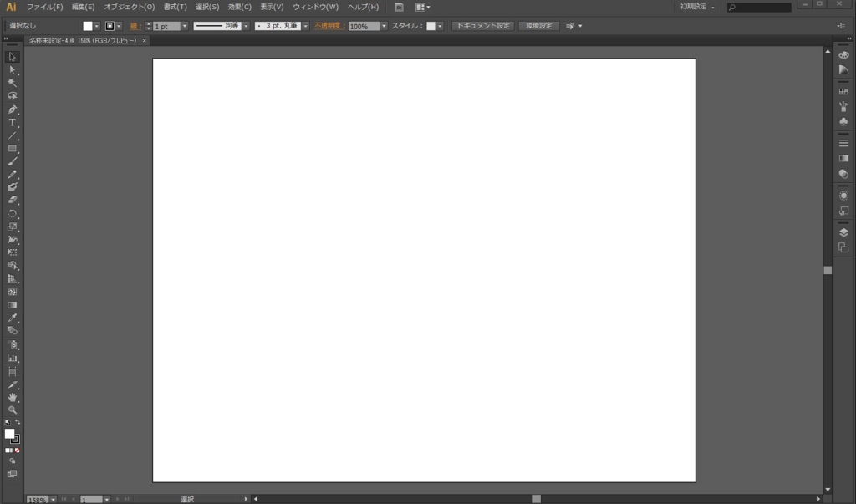Open ファイル(F) menu
Screen dimensions: 856x504
click(45, 7)
